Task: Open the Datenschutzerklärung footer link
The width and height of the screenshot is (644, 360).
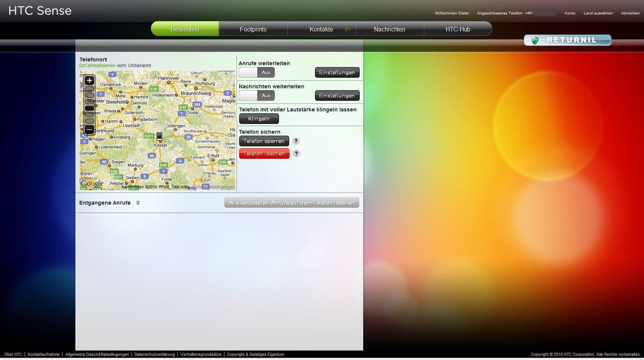Action: 155,354
